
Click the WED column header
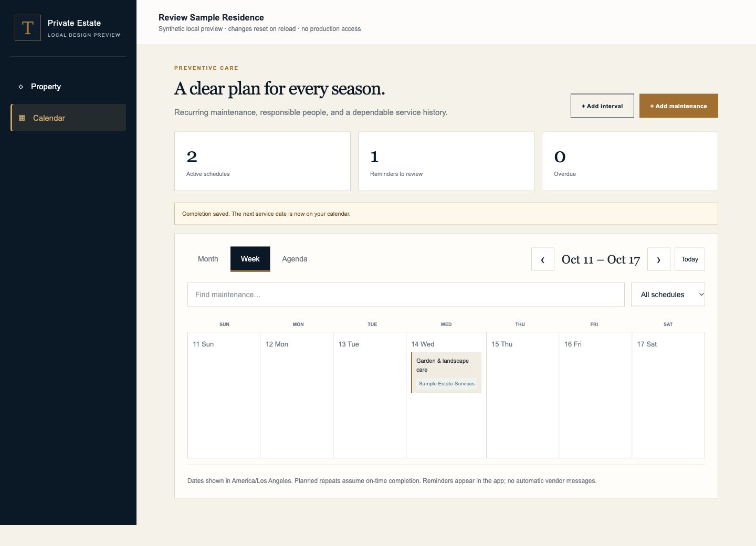(x=446, y=324)
